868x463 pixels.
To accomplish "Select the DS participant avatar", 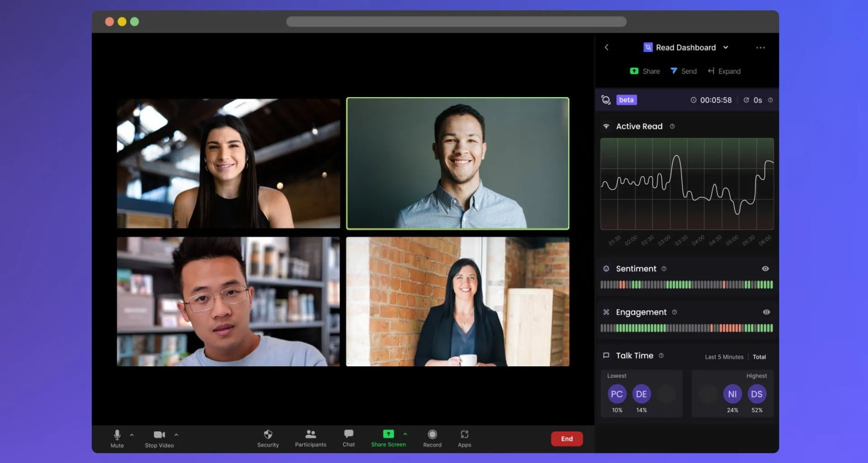I will coord(757,394).
